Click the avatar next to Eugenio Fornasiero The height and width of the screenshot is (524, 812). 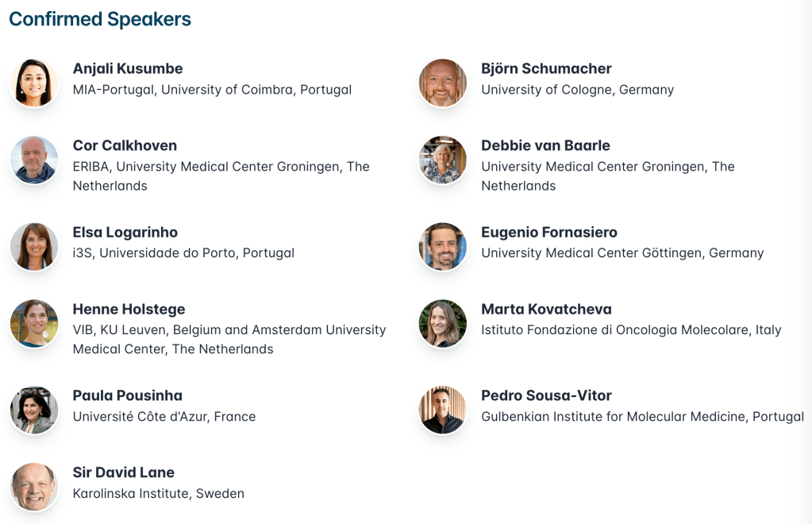[x=443, y=246]
